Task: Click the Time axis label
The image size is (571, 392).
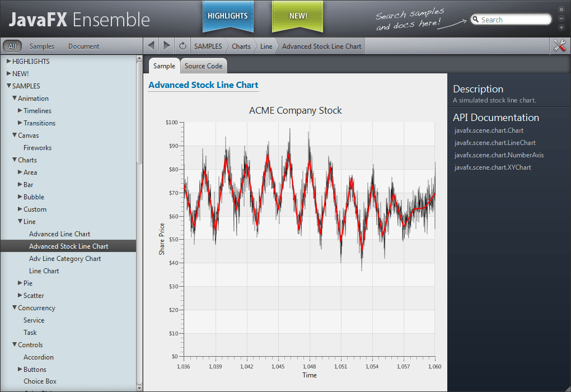Action: click(x=310, y=375)
